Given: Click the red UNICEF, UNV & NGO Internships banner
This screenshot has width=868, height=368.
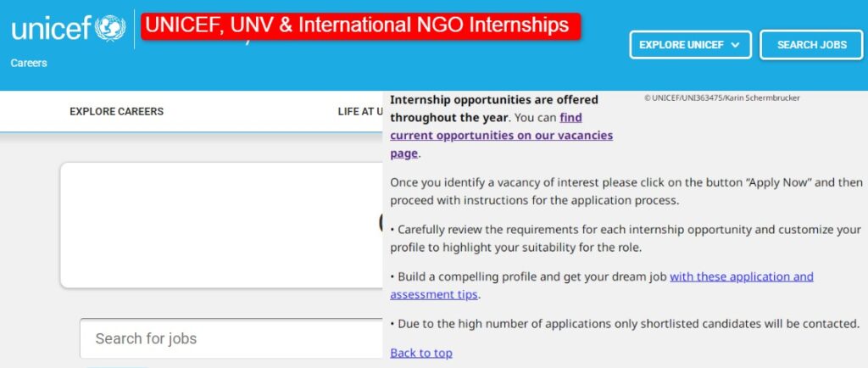Looking at the screenshot, I should point(360,26).
